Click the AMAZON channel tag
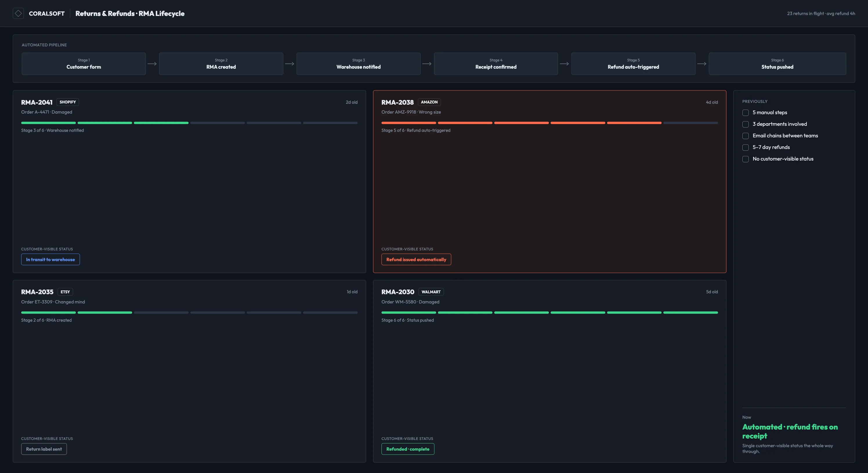 point(429,102)
